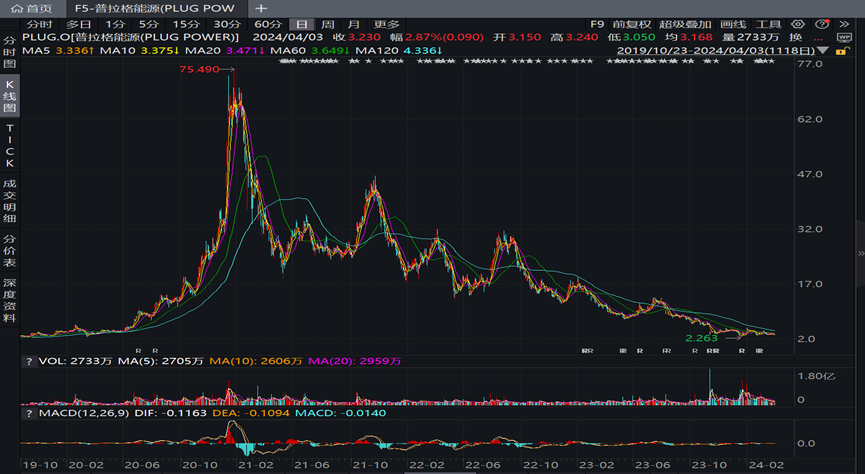Open the 更多 more periods menu
This screenshot has height=474, width=865.
tap(386, 24)
